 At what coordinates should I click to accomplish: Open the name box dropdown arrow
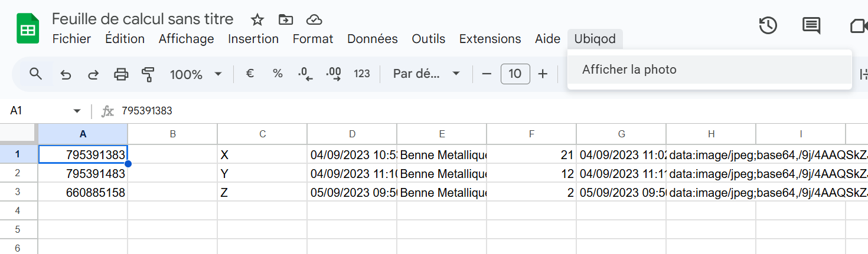[77, 111]
